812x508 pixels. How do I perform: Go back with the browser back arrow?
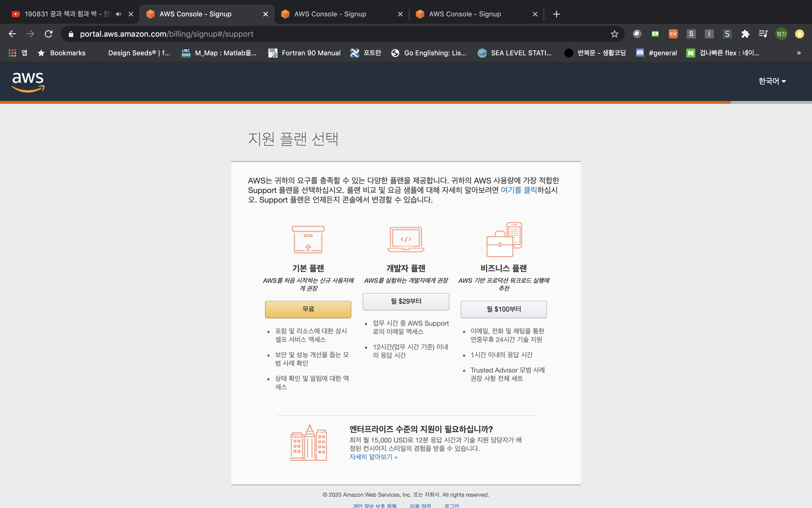click(x=12, y=34)
